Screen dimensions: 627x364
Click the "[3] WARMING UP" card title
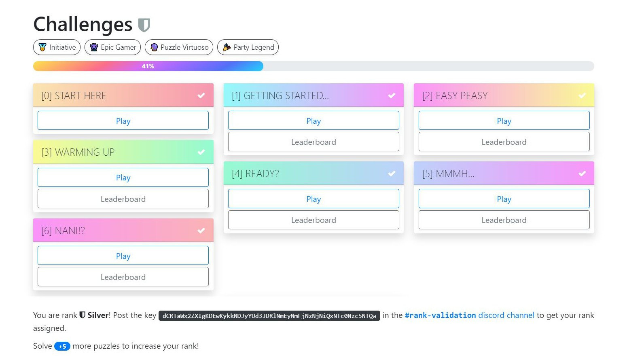(x=78, y=152)
